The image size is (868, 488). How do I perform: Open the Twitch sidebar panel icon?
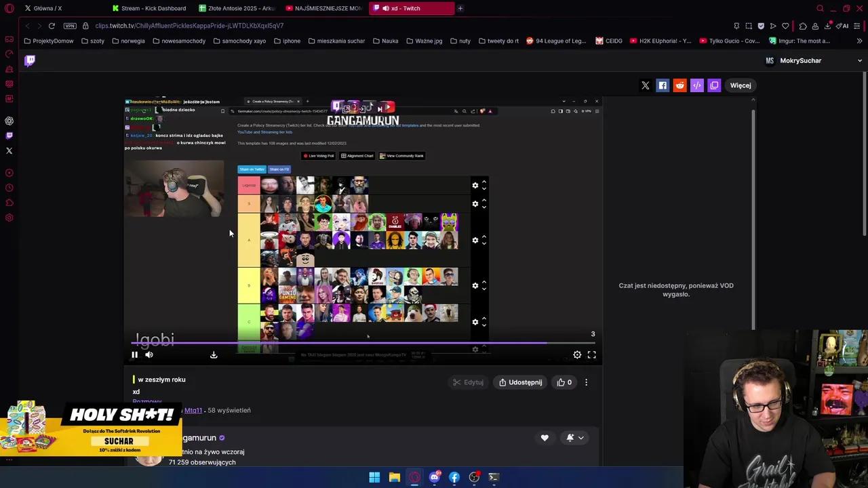pos(9,136)
